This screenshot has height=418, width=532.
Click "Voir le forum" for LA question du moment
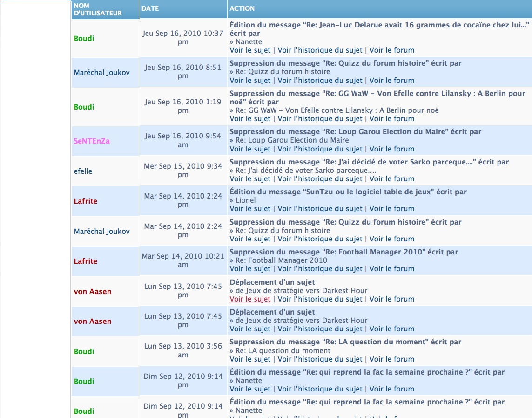[391, 359]
